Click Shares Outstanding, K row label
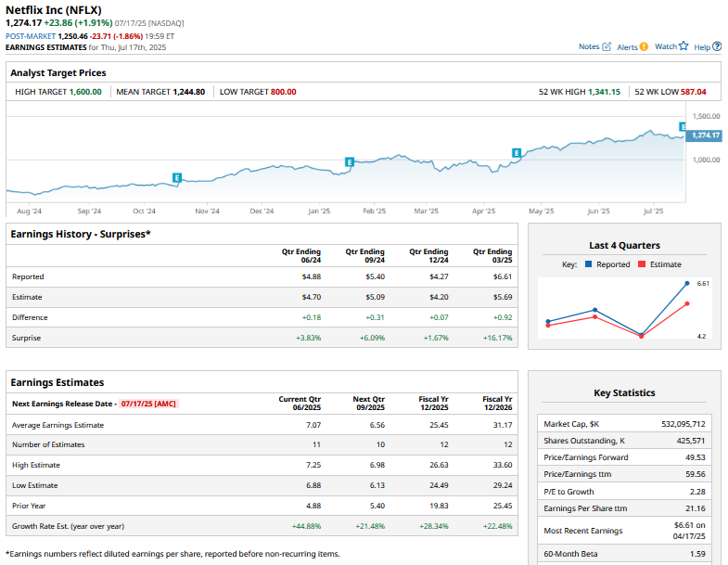This screenshot has width=728, height=565. pyautogui.click(x=584, y=441)
